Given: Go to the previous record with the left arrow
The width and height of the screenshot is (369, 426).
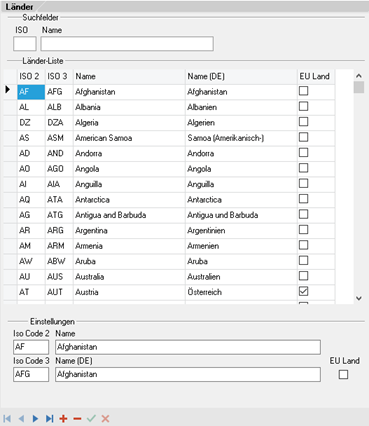Looking at the screenshot, I should [x=21, y=419].
